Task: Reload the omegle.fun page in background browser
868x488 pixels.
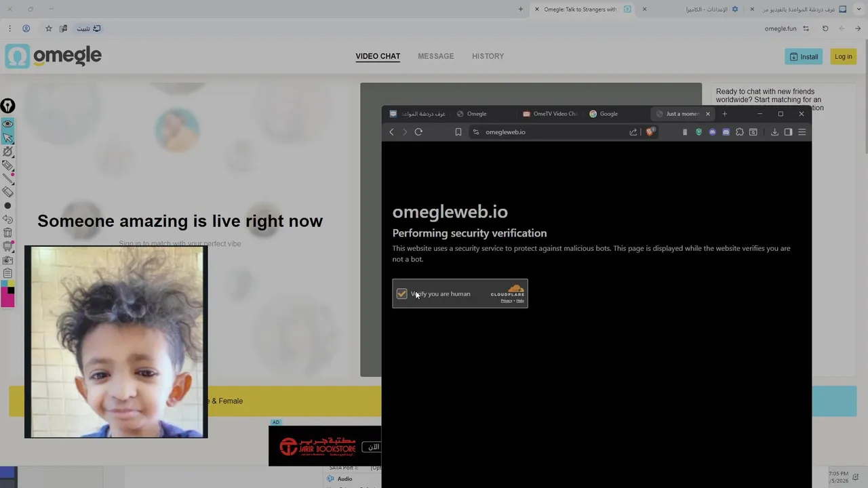Action: click(825, 28)
